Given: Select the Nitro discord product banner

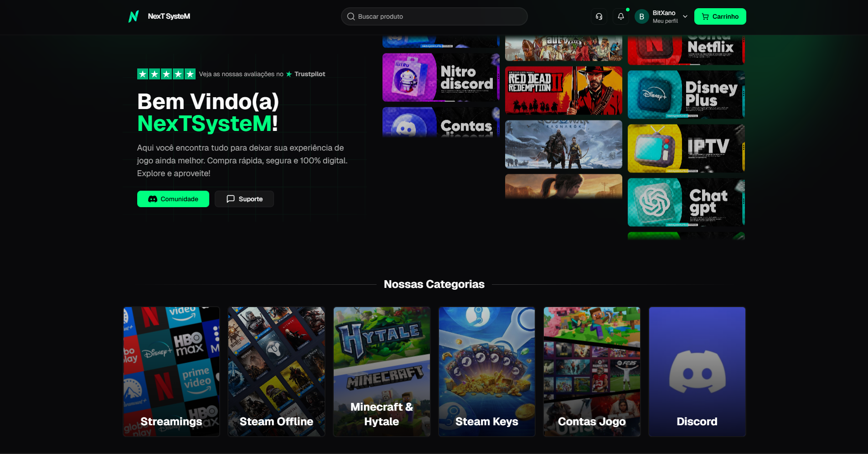Looking at the screenshot, I should pos(441,78).
